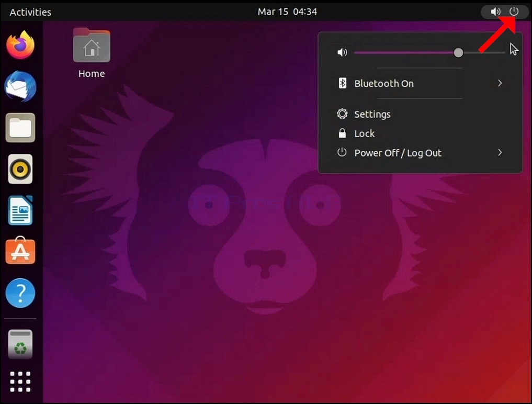Viewport: 532px width, 404px height.
Task: Open the Activities overview
Action: click(x=30, y=12)
